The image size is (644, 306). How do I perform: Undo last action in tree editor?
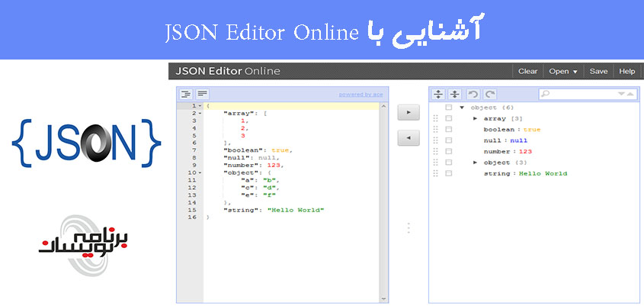(x=473, y=94)
